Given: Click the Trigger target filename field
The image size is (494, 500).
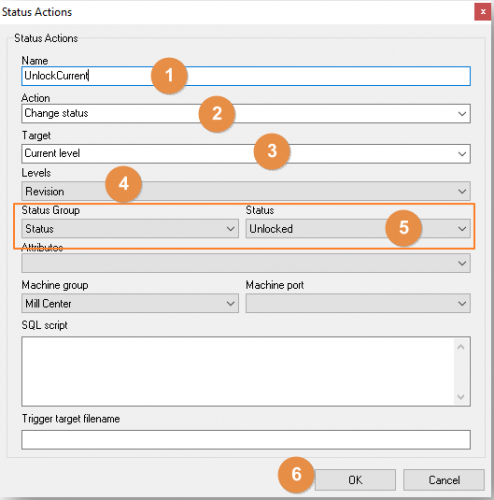Looking at the screenshot, I should [246, 440].
